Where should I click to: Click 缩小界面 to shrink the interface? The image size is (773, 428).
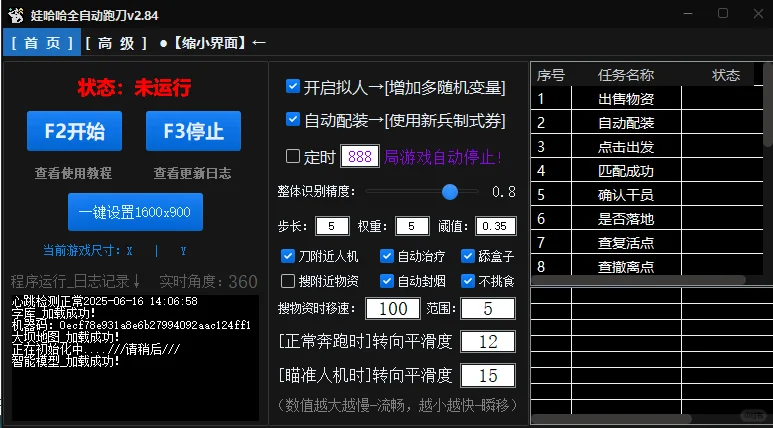pyautogui.click(x=212, y=43)
